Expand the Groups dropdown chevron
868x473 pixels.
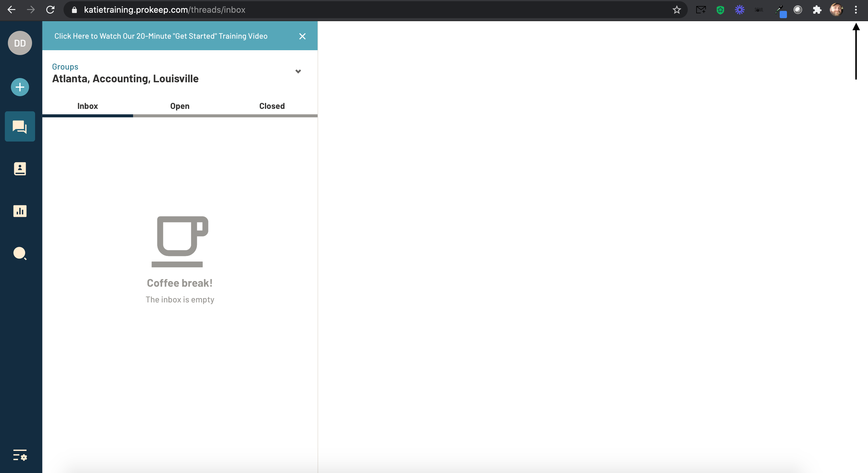298,71
